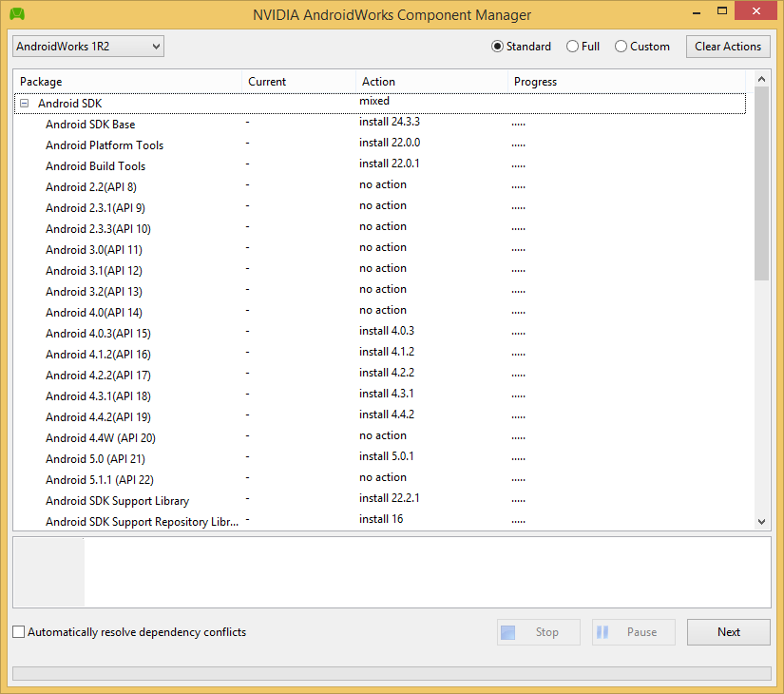Select the Android Platform Tools row
Screen dimensions: 784x694
[x=380, y=145]
